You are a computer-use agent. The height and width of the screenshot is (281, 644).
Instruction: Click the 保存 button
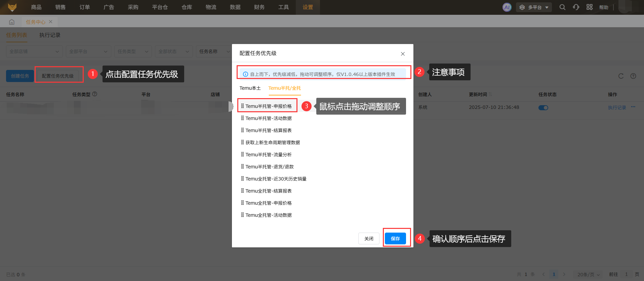396,238
